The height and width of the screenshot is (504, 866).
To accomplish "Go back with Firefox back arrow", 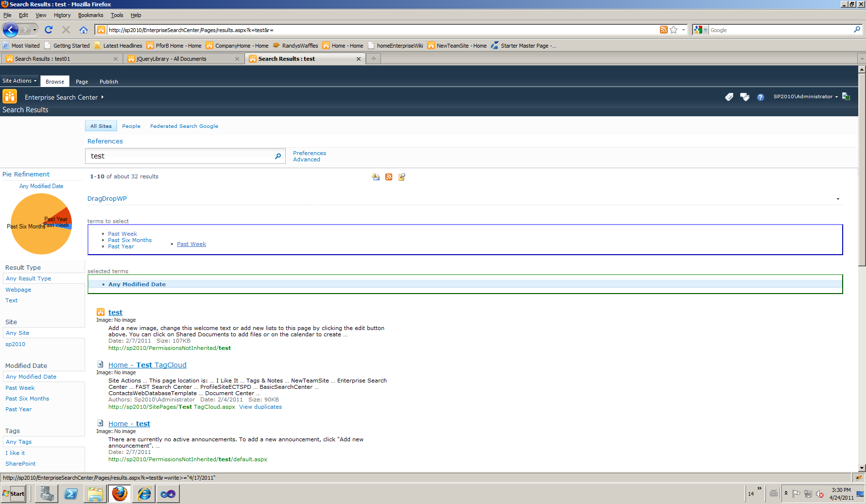I will click(11, 30).
